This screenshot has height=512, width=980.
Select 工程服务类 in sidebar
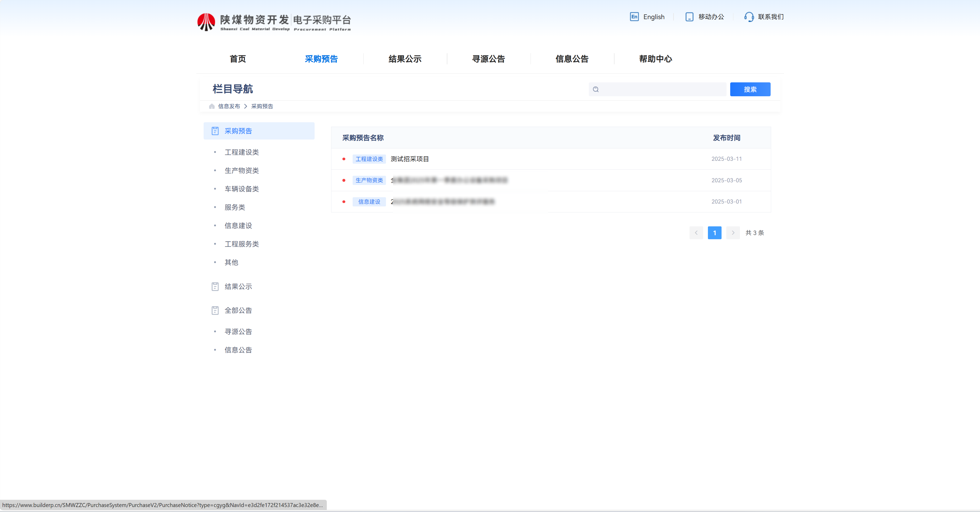point(242,244)
